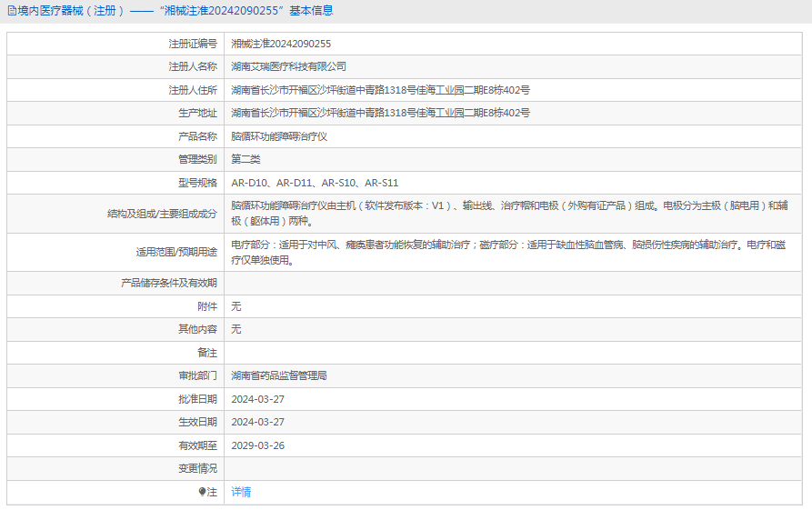Image resolution: width=812 pixels, height=510 pixels.
Task: Select product name 脑循环功能障碍治疗仪
Action: click(x=279, y=136)
